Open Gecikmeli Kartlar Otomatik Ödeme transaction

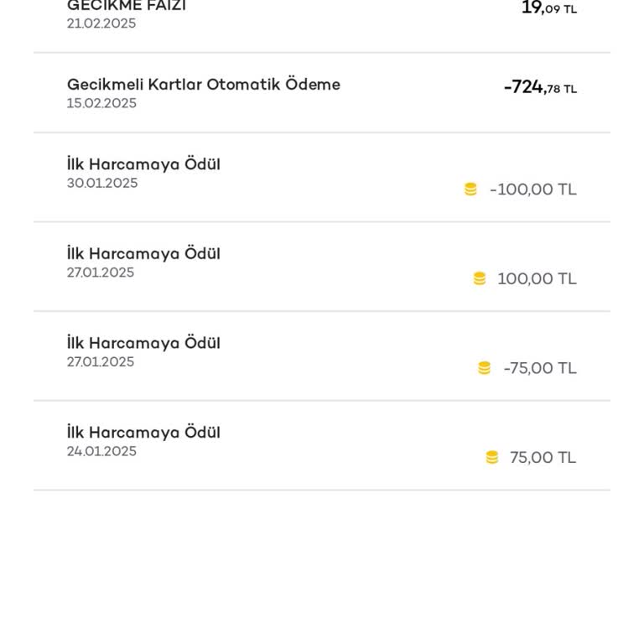pos(203,85)
